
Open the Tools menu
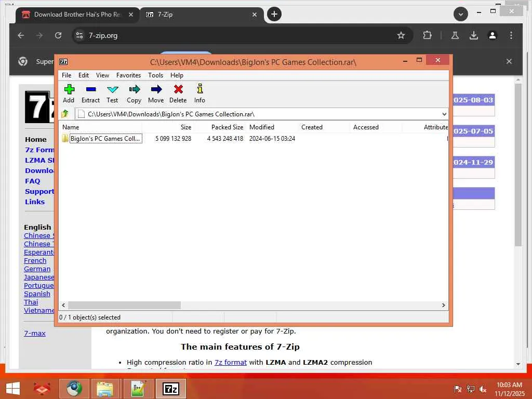pyautogui.click(x=155, y=75)
